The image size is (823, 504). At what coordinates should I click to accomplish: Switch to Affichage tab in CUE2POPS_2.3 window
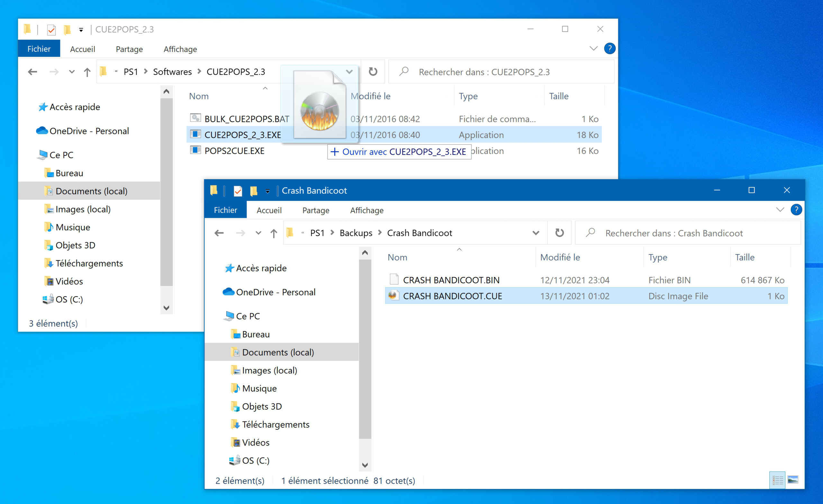[180, 49]
